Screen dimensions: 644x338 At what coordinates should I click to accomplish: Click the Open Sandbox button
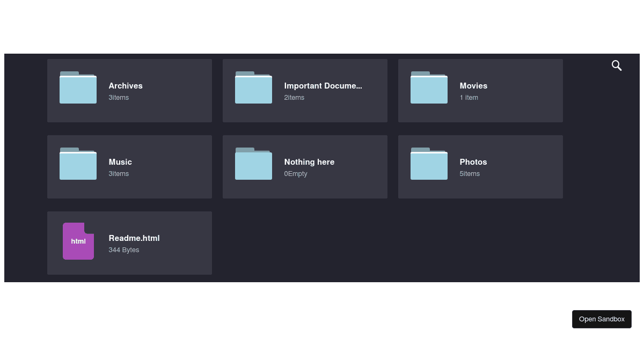click(x=602, y=319)
